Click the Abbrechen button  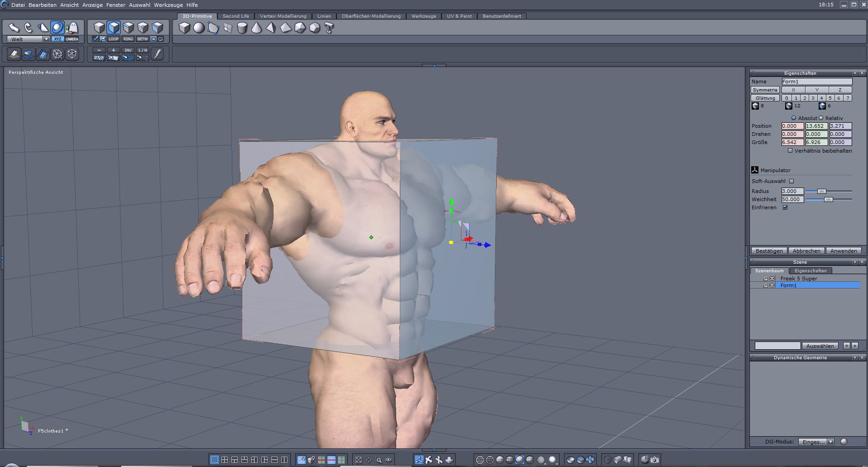tap(806, 250)
